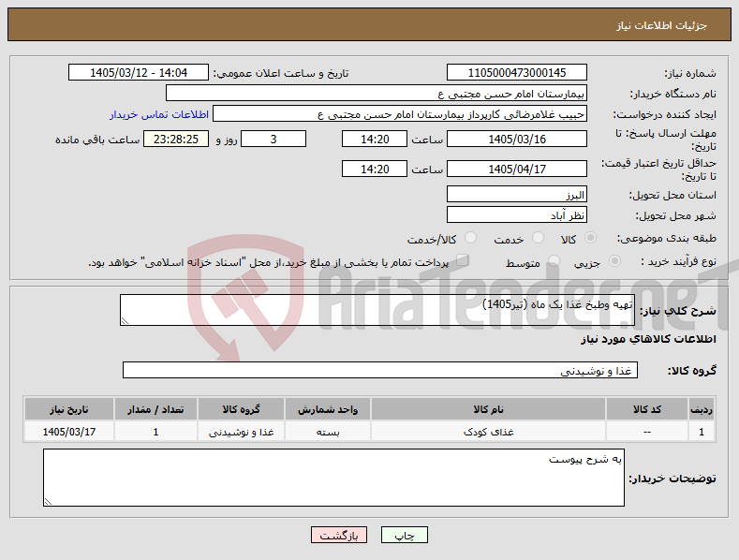The image size is (739, 560).
Task: Click the کد کالا column header
Action: (x=646, y=409)
